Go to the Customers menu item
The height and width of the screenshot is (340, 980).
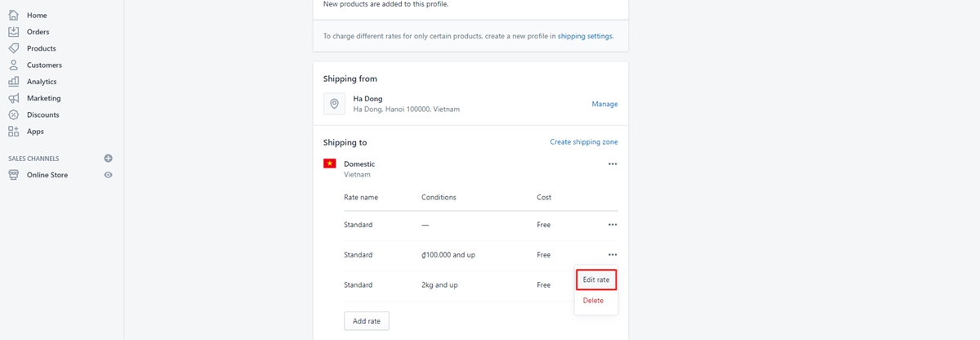pos(44,65)
